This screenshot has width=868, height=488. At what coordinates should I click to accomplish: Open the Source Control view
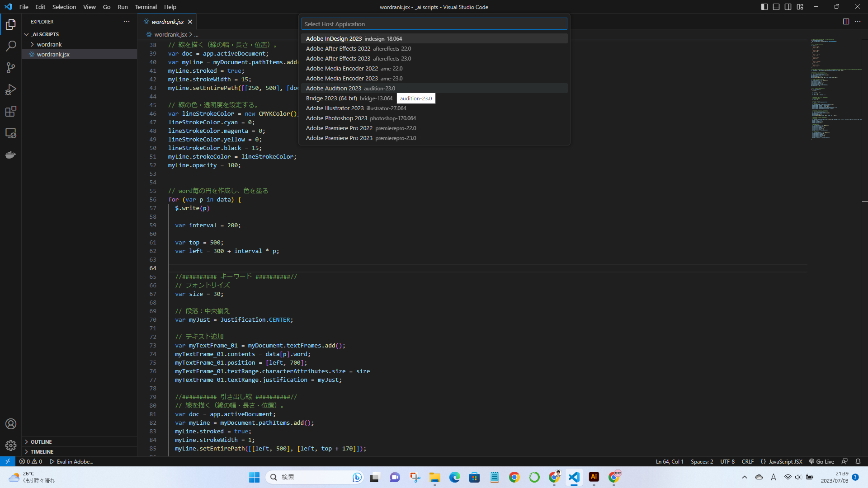(11, 68)
